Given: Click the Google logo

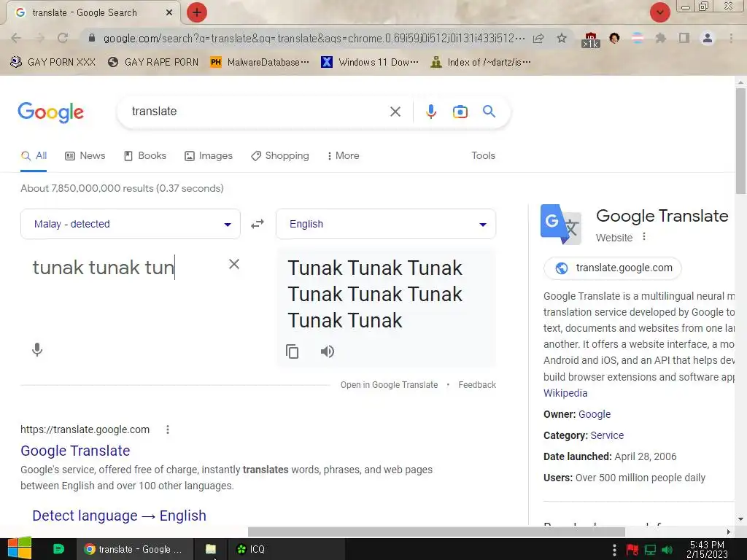Looking at the screenshot, I should click(50, 112).
